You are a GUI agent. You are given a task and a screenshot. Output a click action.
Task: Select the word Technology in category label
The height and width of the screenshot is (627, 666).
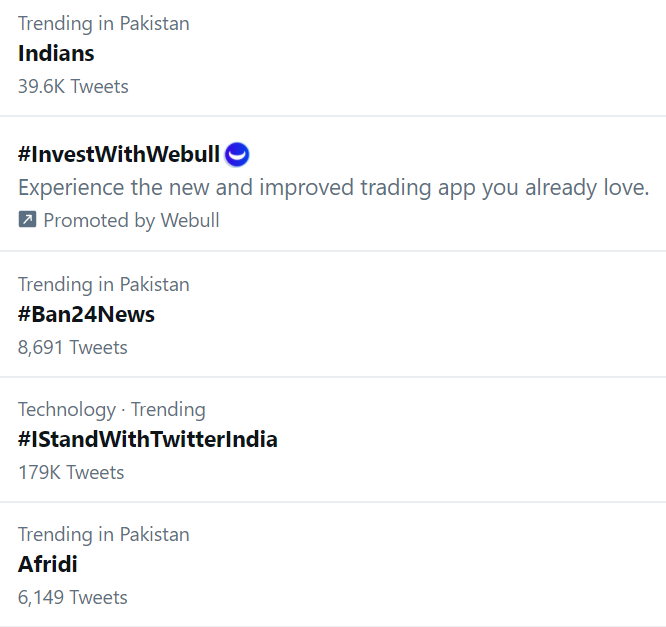pos(67,409)
